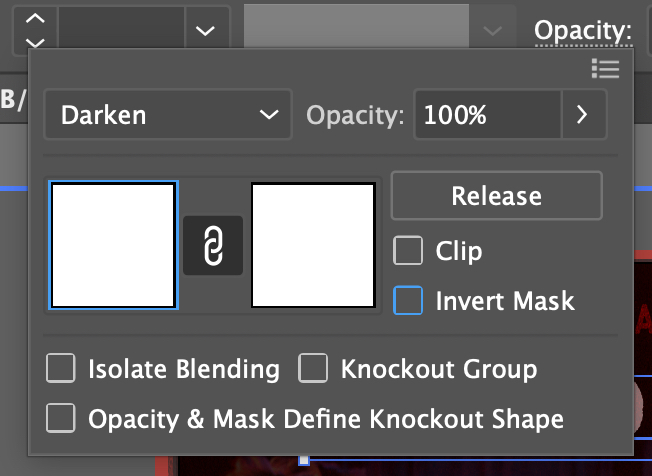Enable the Clip checkbox
Image resolution: width=652 pixels, height=476 pixels.
(408, 250)
